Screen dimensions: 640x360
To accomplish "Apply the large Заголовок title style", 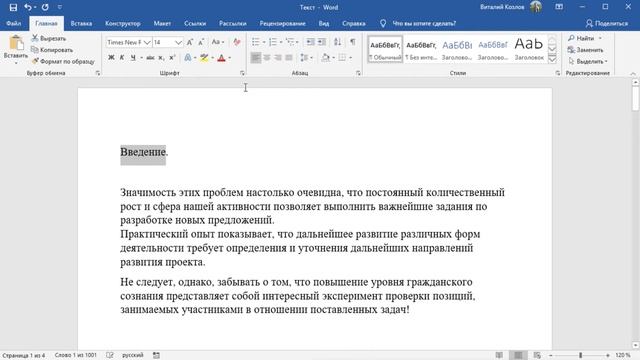I will click(x=529, y=49).
